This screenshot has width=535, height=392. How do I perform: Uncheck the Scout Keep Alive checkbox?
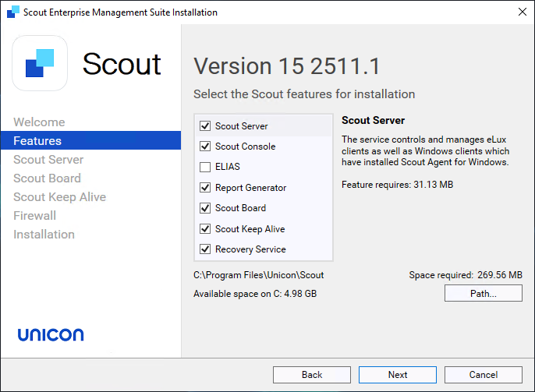[205, 228]
